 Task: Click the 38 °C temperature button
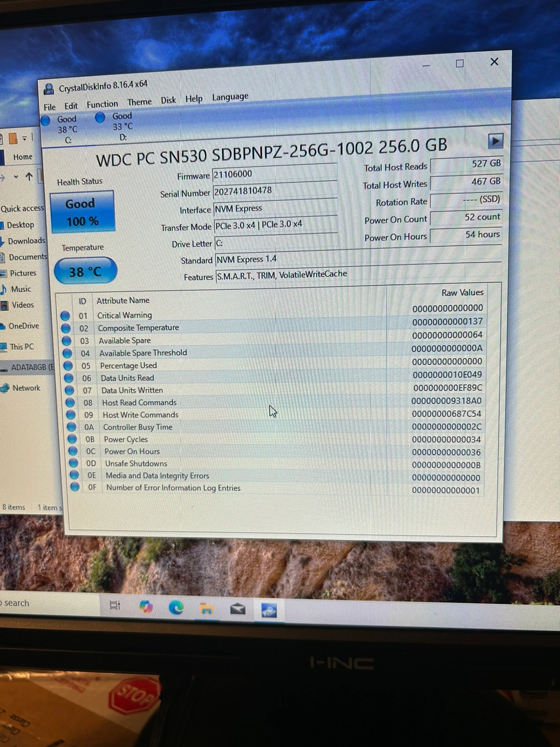click(x=86, y=271)
